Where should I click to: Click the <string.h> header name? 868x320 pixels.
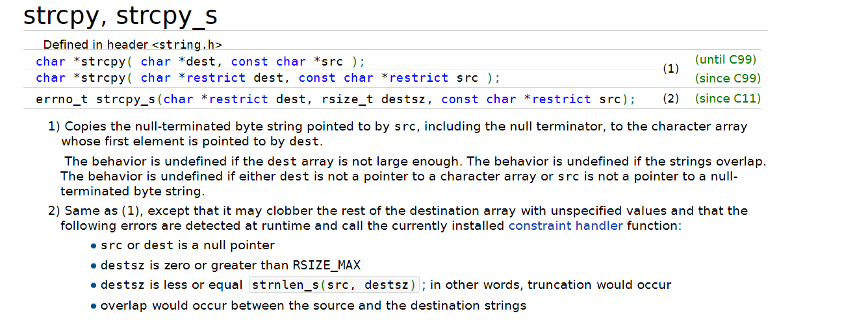187,45
